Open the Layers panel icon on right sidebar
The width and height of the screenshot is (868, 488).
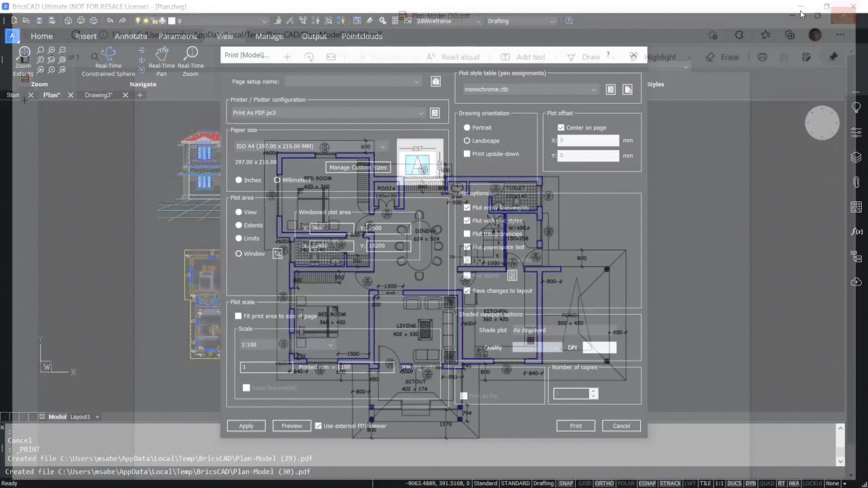pos(856,157)
